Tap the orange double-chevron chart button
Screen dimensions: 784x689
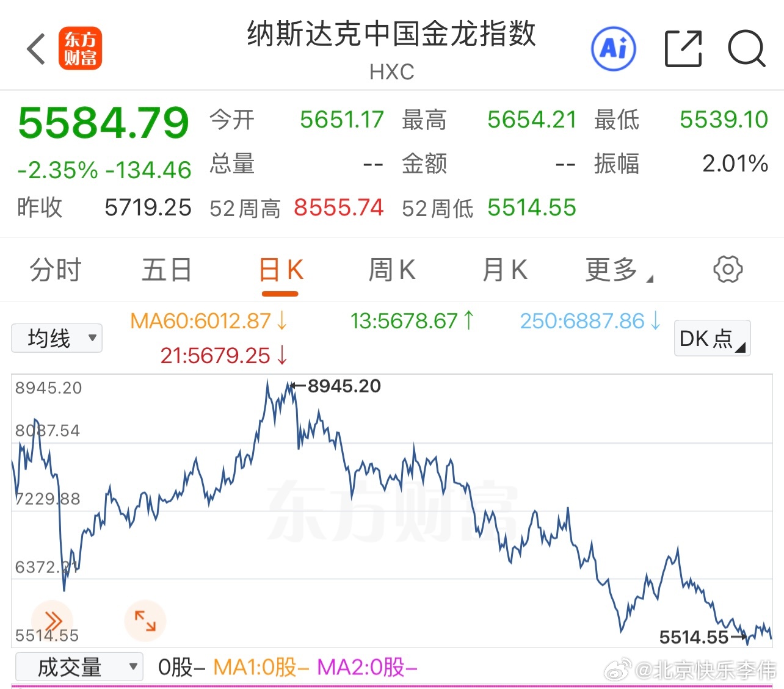pyautogui.click(x=53, y=621)
